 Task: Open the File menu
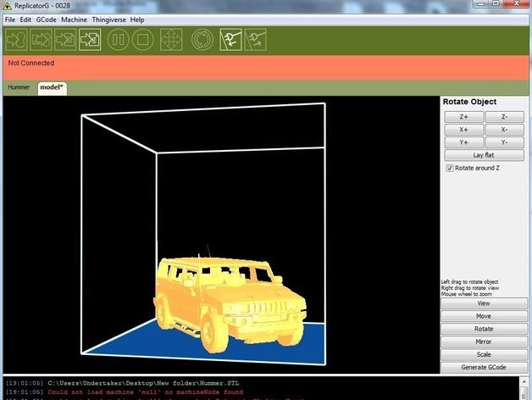pos(10,19)
